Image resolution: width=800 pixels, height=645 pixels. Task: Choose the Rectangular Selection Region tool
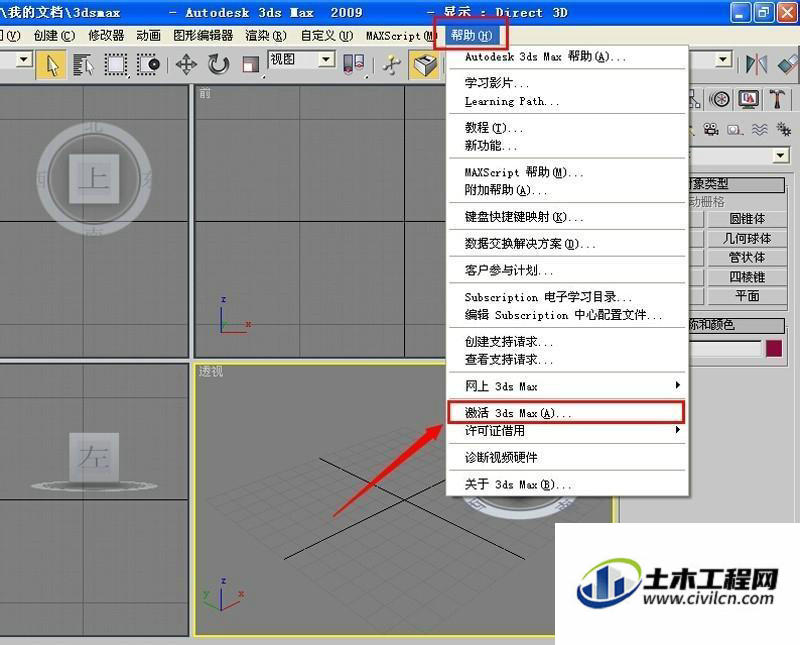(116, 65)
